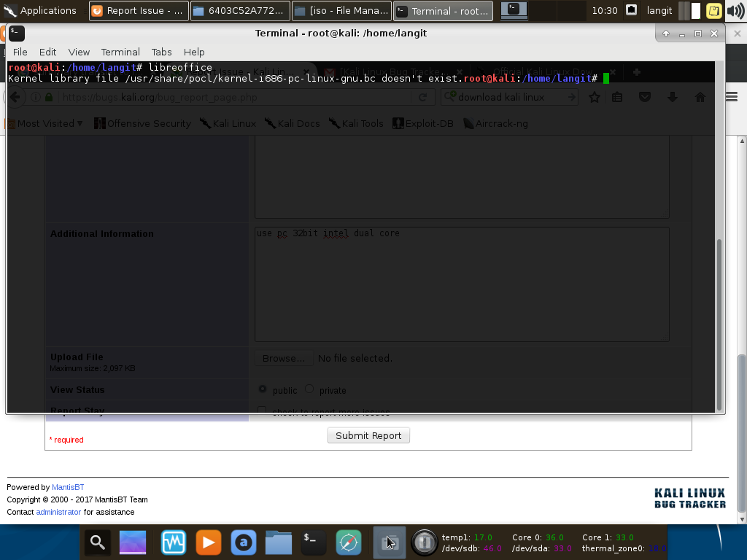747x560 pixels.
Task: Follow the MantisBT link in footer
Action: pyautogui.click(x=68, y=487)
